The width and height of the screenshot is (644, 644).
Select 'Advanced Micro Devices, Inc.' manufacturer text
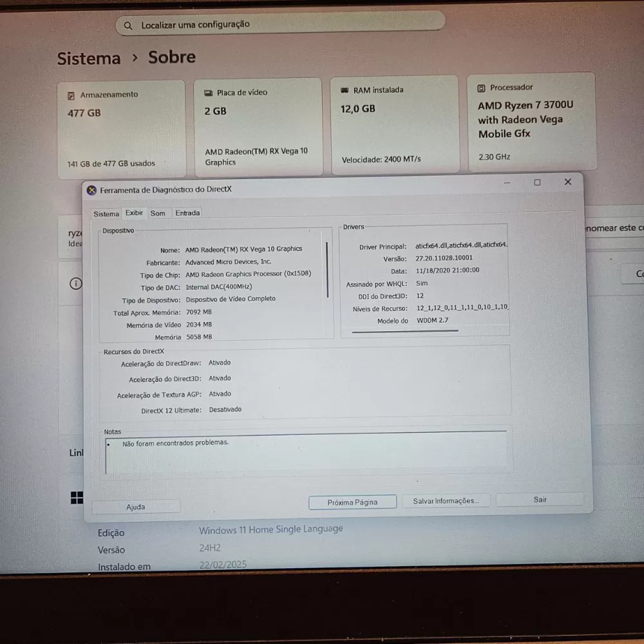click(229, 261)
